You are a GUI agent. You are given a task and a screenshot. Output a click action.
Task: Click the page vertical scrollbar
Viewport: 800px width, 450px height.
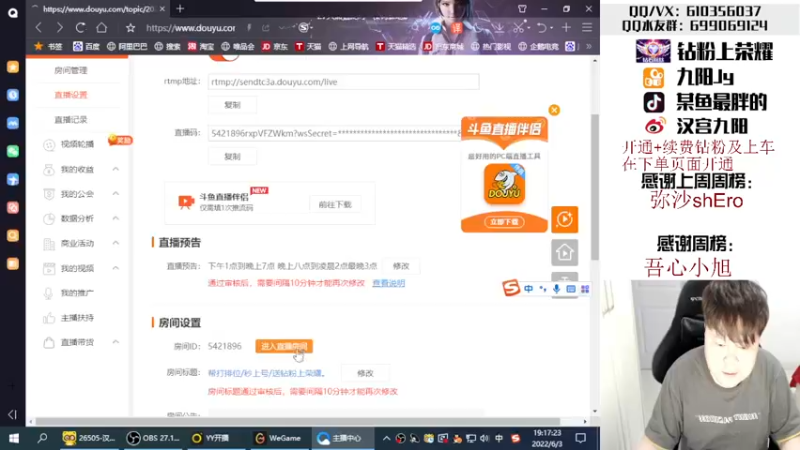coord(595,186)
